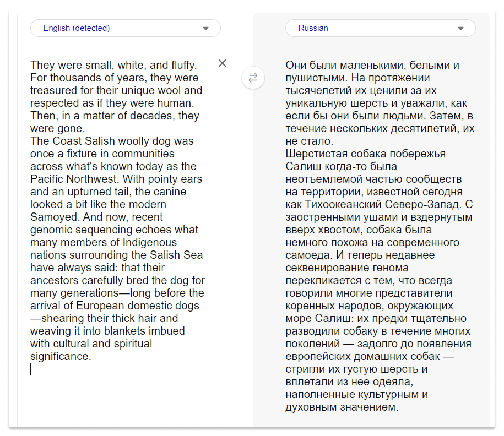Click the text 'The Coast Salish woolly dog was'

click(112, 141)
